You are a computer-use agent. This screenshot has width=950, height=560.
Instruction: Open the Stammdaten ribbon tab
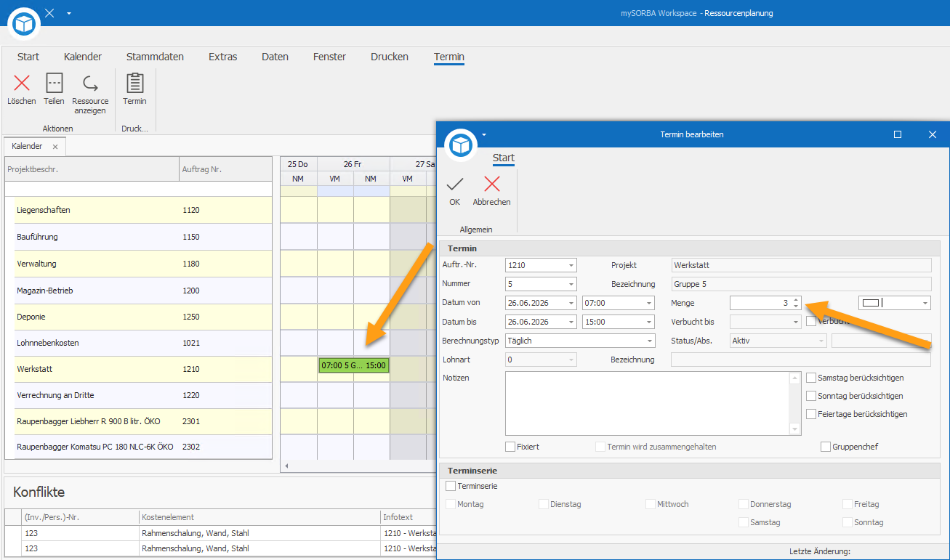155,57
